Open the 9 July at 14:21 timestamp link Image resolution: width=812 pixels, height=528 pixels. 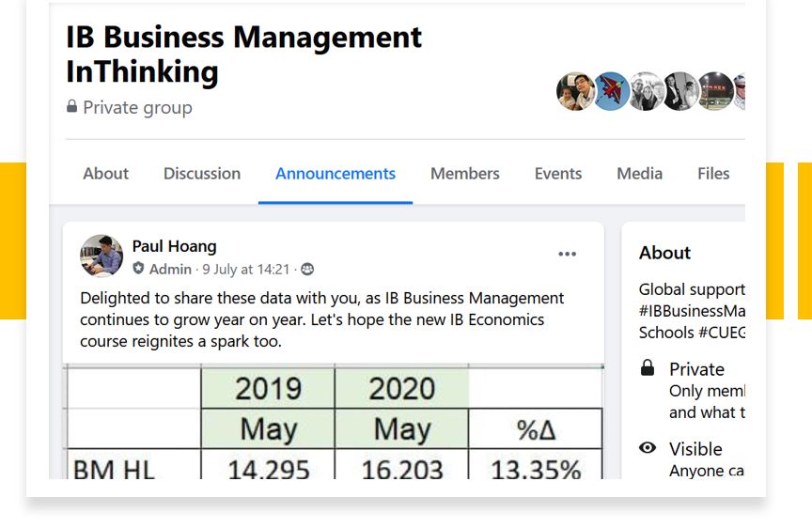coord(246,270)
